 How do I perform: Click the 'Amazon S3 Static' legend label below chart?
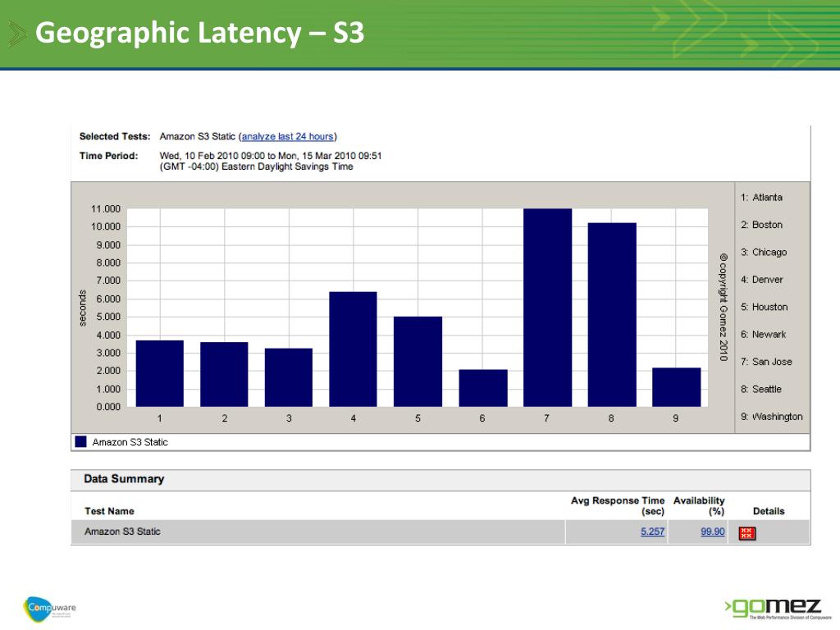pyautogui.click(x=130, y=442)
